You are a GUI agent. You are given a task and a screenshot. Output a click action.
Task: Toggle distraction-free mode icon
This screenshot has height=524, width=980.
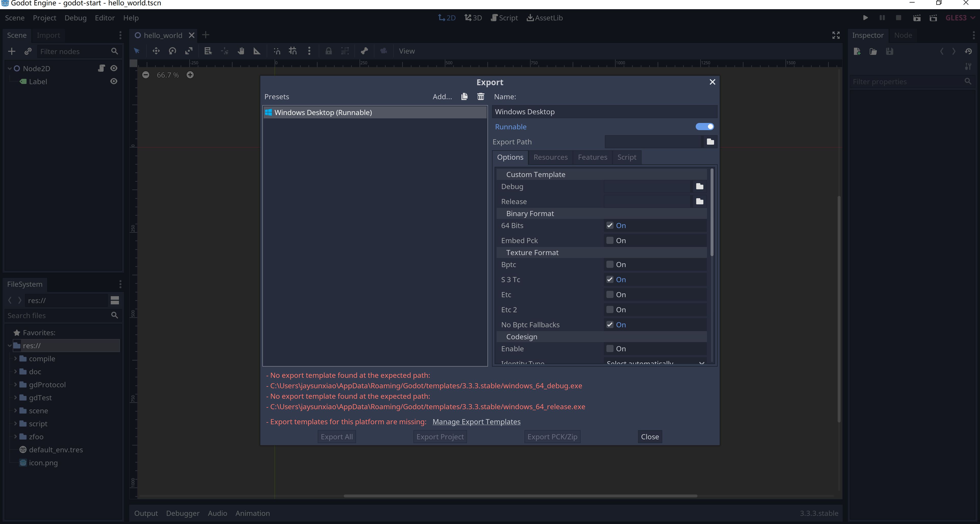pyautogui.click(x=836, y=35)
